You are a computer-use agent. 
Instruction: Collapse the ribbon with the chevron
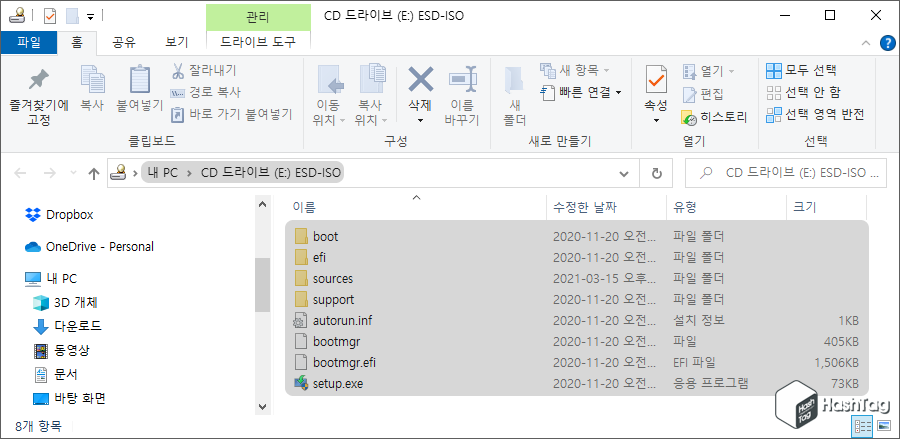click(865, 42)
